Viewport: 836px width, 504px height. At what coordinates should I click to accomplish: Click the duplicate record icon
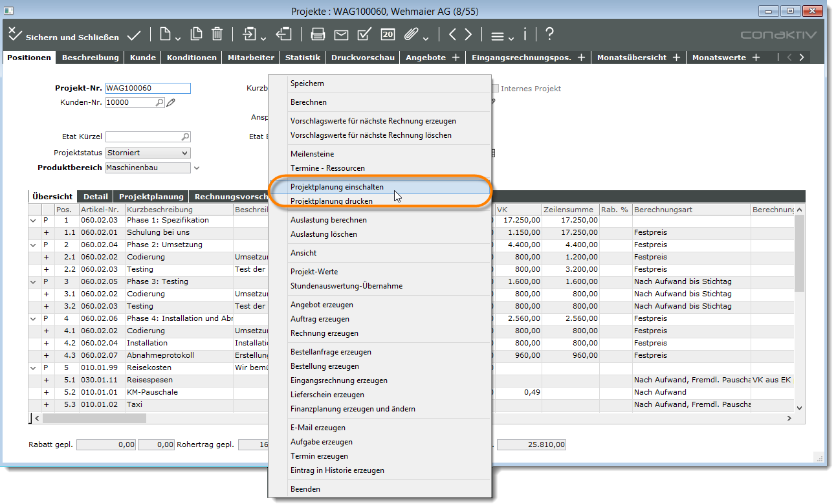click(x=196, y=34)
